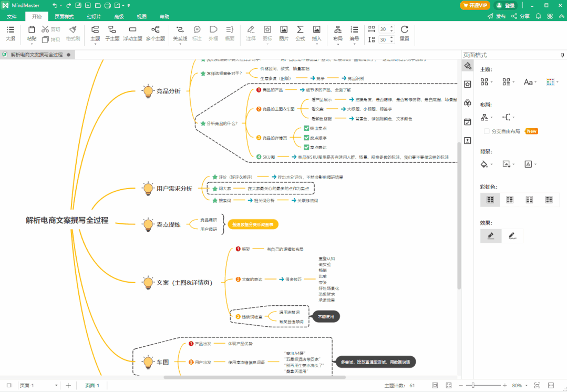Click the 开通VIP button
The image size is (567, 392).
click(x=475, y=5)
